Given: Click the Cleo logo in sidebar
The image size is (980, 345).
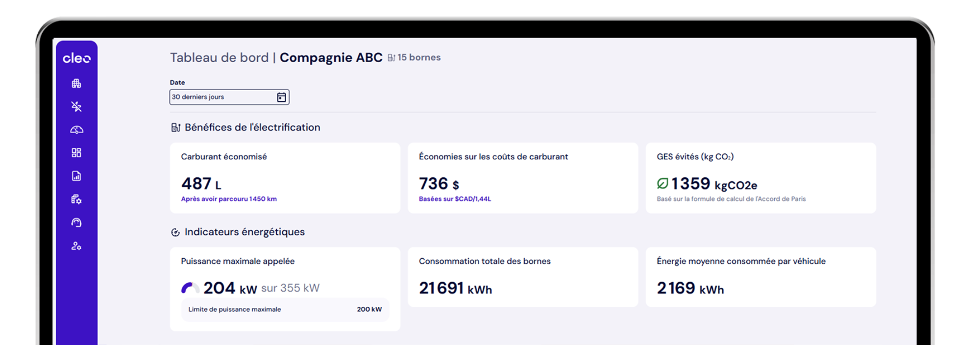Looking at the screenshot, I should (x=76, y=58).
